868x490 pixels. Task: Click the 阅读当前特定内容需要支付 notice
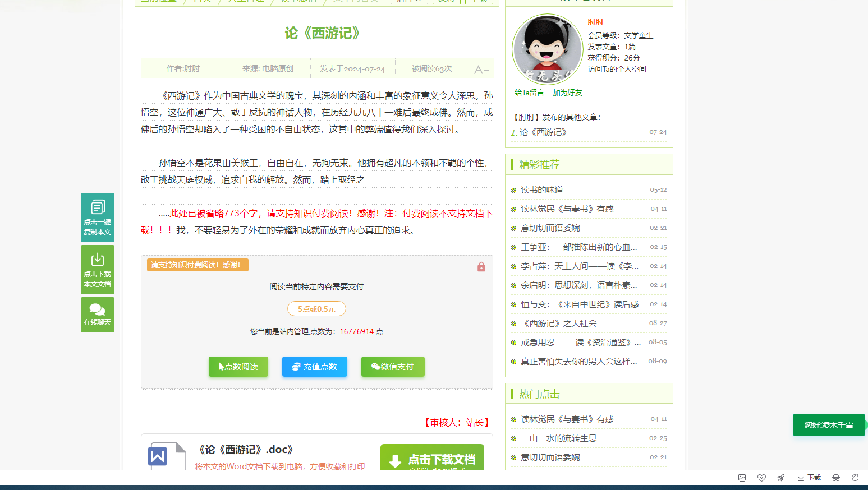[x=316, y=286]
